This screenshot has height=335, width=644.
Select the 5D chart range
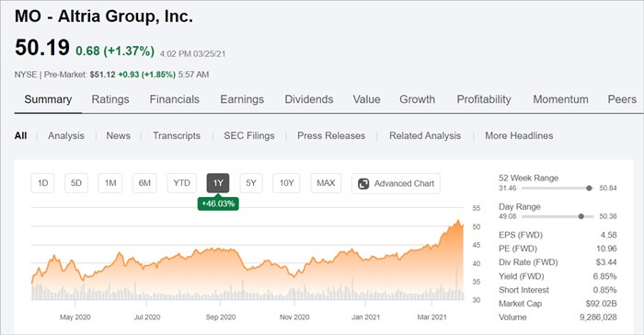coord(76,183)
